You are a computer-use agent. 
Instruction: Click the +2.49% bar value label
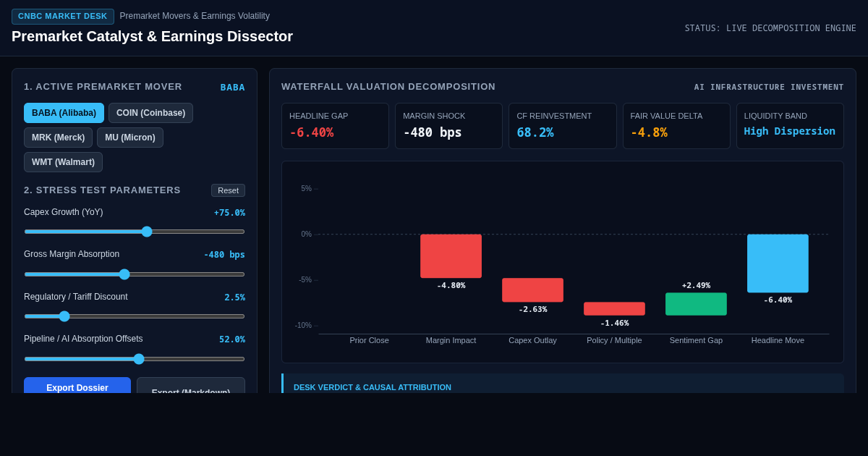coord(696,286)
